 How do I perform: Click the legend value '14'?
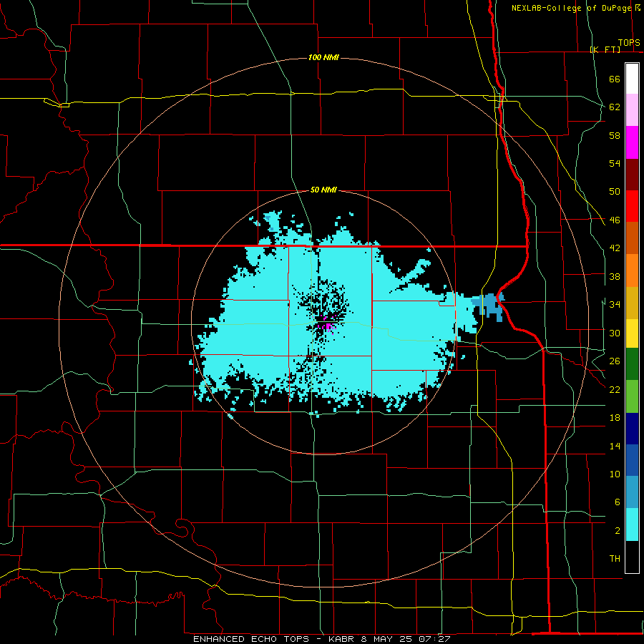pyautogui.click(x=615, y=446)
